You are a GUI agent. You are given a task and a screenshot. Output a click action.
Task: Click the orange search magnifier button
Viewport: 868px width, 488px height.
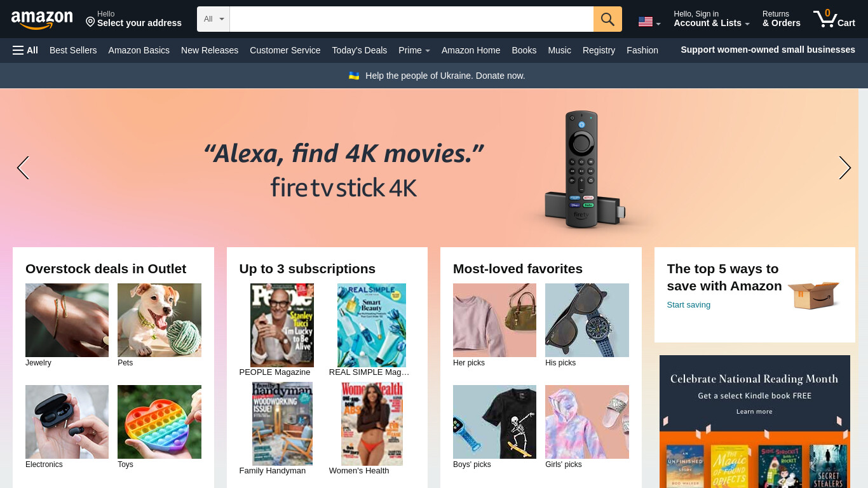click(607, 19)
